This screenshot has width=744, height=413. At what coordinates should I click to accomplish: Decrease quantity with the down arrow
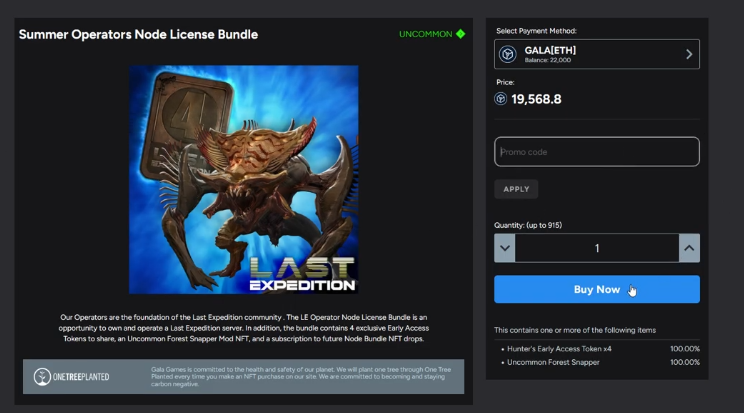(x=504, y=248)
